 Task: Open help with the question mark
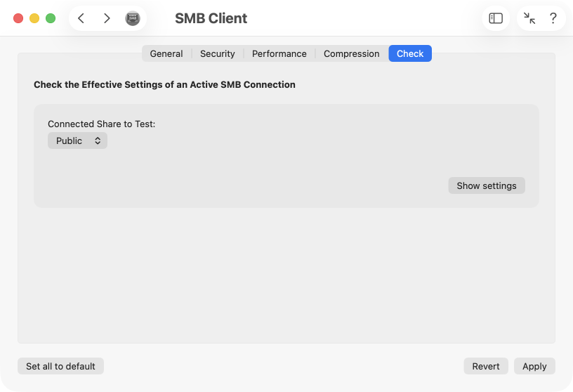(x=553, y=18)
